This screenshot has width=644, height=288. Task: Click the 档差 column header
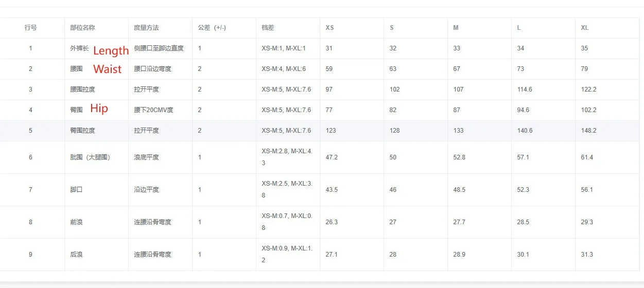[268, 28]
